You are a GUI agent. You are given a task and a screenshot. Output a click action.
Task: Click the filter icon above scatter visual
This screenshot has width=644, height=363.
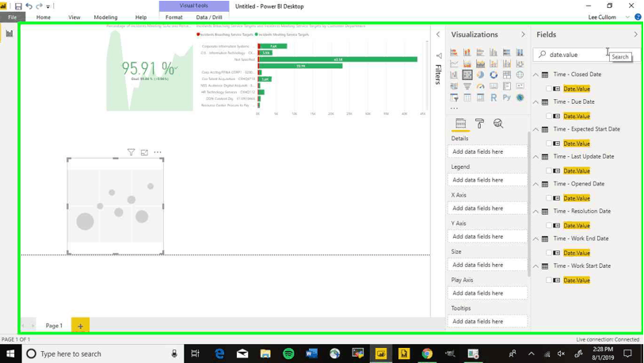pos(131,152)
